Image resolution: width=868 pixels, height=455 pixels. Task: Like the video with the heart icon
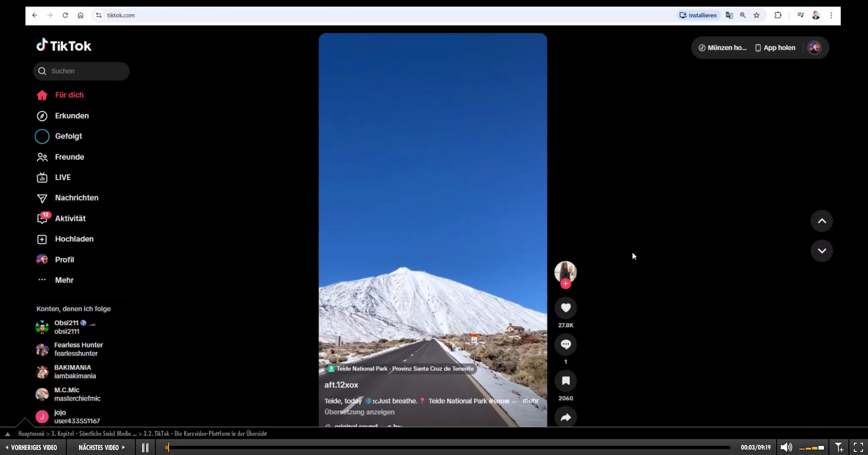pos(565,308)
